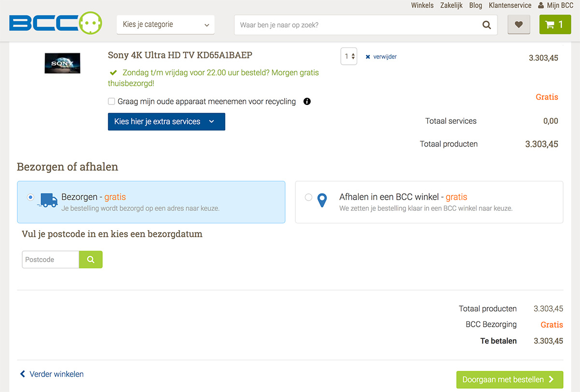
Task: Expand Kies hier je extra services
Action: (166, 122)
